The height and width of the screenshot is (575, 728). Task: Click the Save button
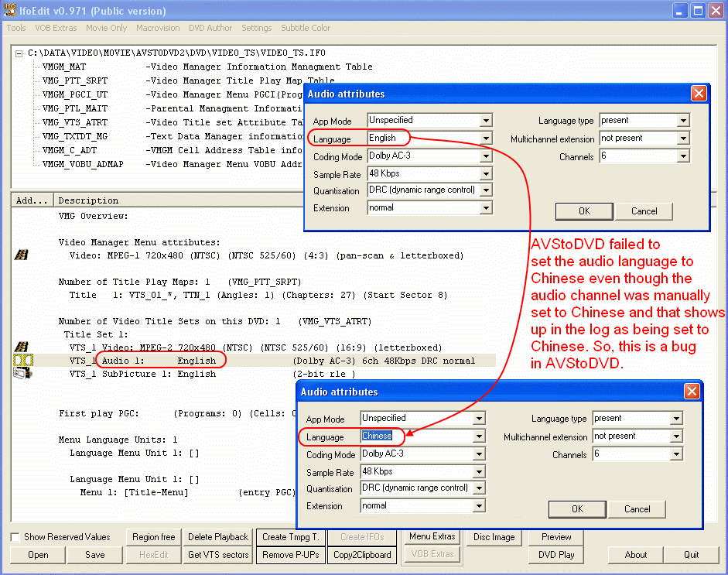coord(94,555)
